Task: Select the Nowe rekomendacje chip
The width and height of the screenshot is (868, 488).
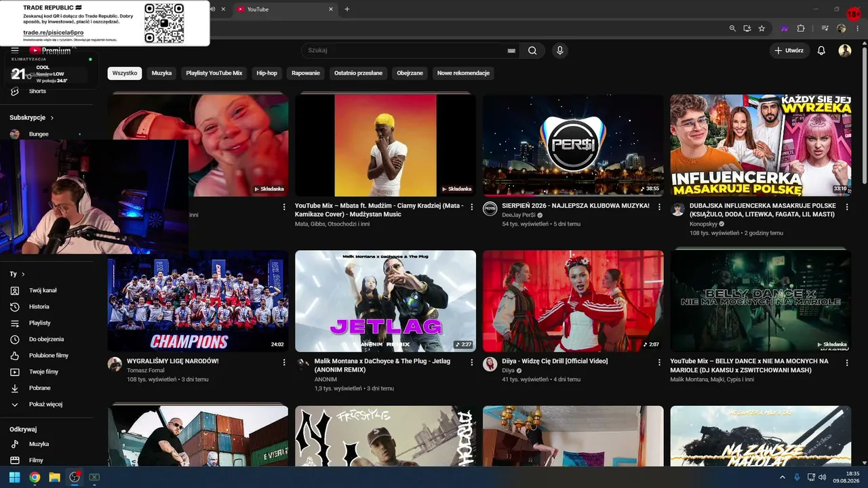Action: click(463, 73)
